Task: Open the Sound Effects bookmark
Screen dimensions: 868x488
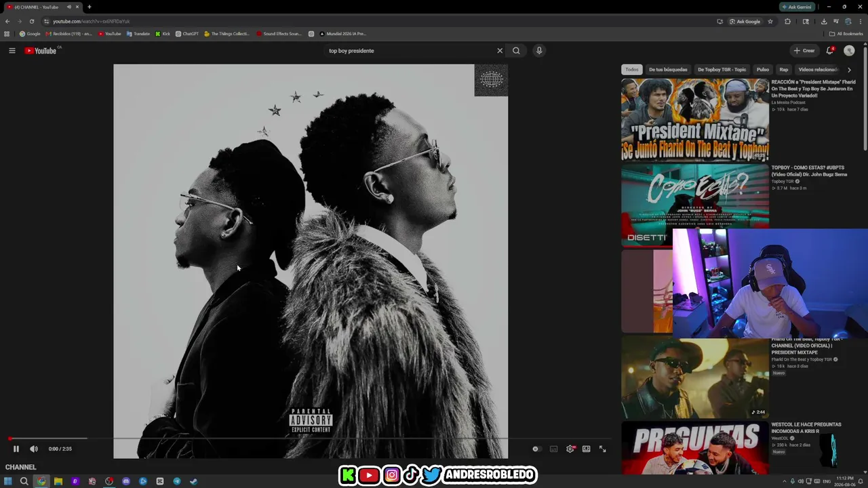Action: [279, 34]
